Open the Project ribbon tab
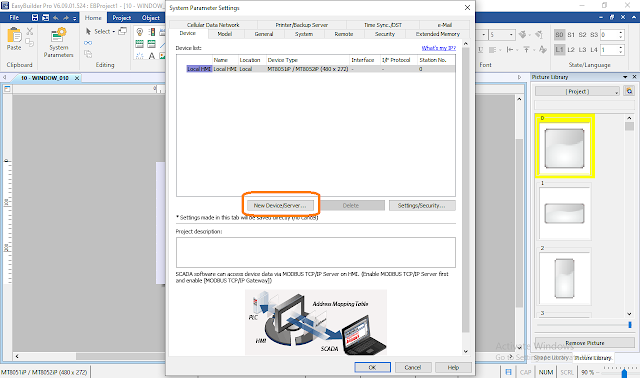Viewport: 640px width, 378px height. 122,18
